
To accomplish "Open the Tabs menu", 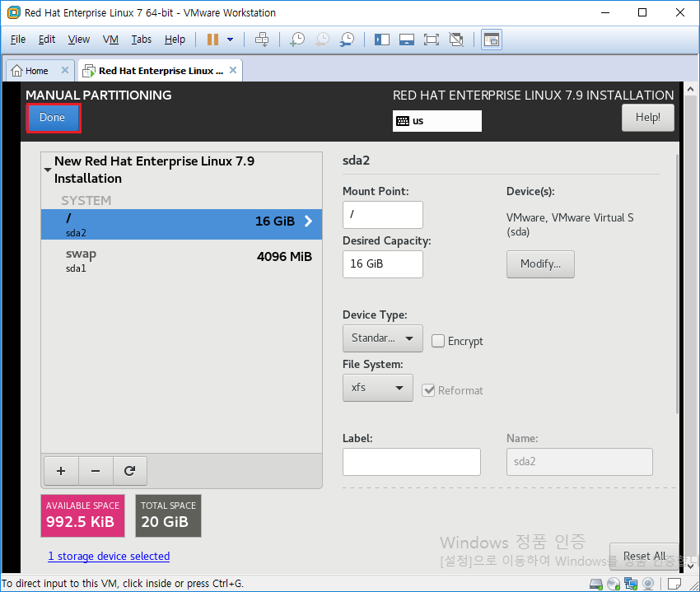I will (141, 40).
